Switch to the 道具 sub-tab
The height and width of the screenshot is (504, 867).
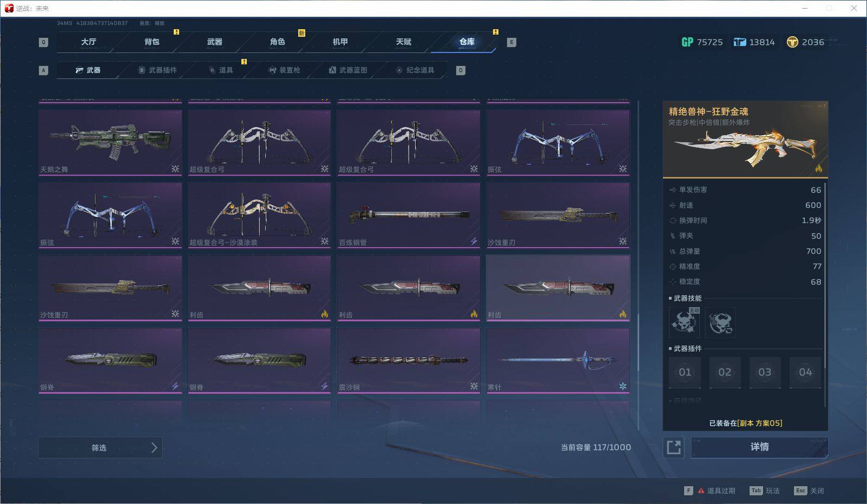[x=221, y=70]
